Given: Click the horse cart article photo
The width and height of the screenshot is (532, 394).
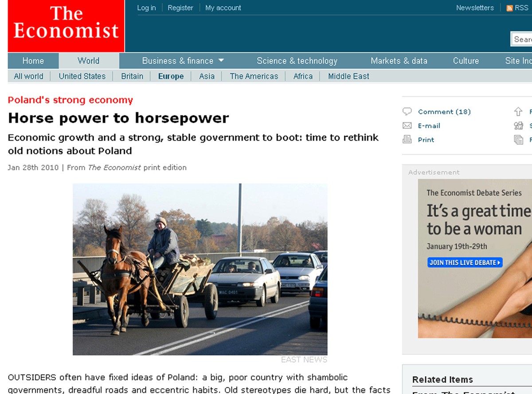Looking at the screenshot, I should 200,269.
